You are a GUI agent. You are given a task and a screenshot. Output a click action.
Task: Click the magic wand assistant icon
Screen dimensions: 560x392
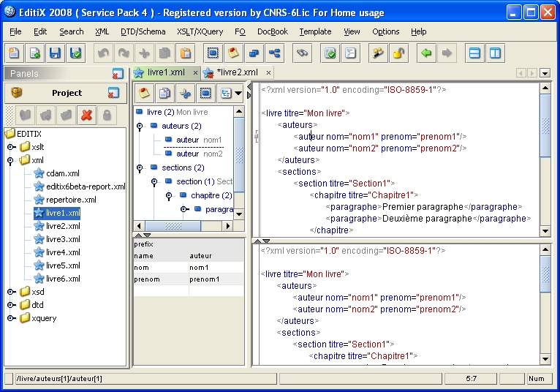point(378,53)
